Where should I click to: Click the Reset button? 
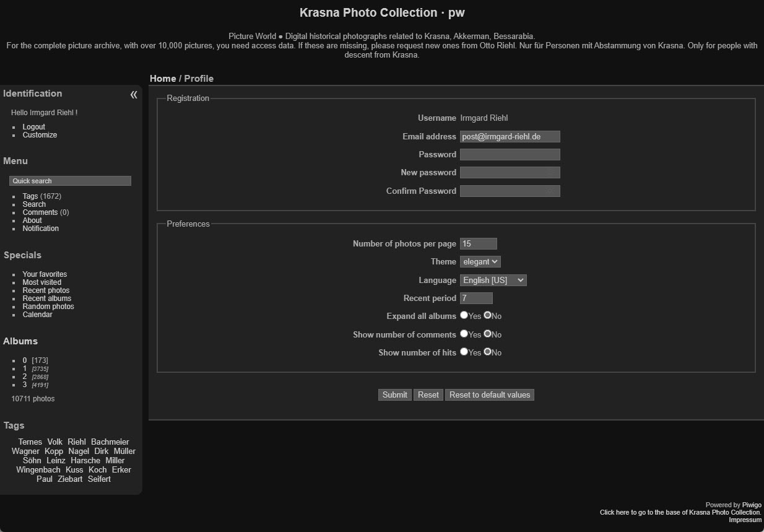point(428,395)
